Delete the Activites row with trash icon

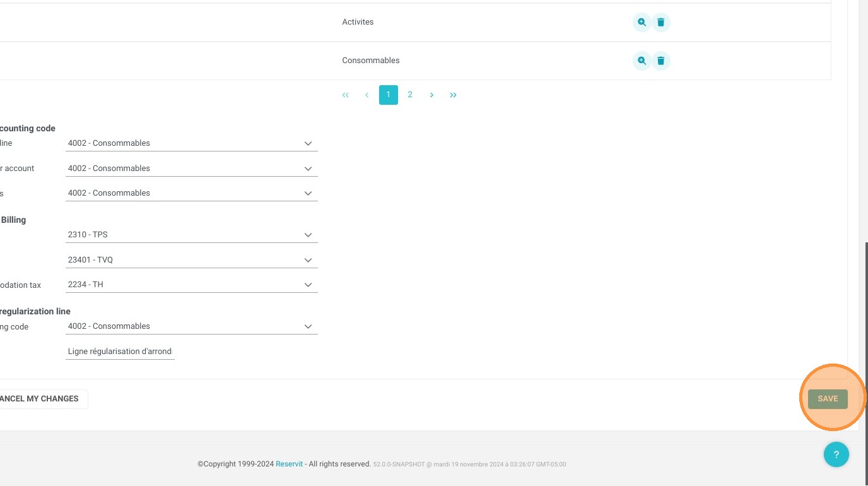point(661,22)
